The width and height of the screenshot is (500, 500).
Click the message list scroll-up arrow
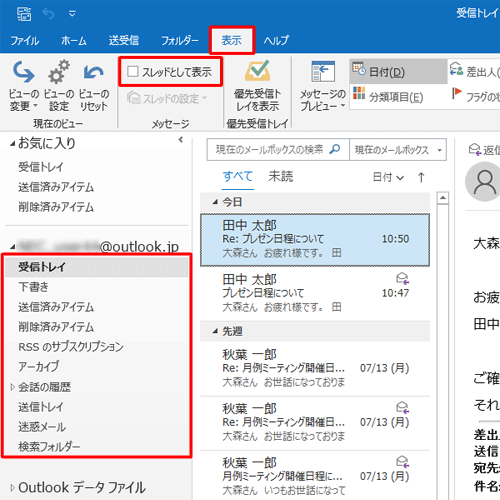(x=443, y=198)
